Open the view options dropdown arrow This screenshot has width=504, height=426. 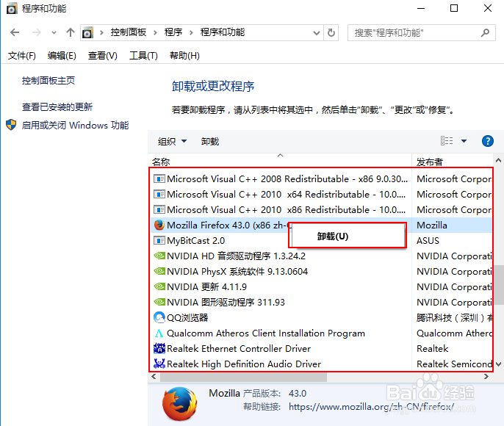[464, 141]
